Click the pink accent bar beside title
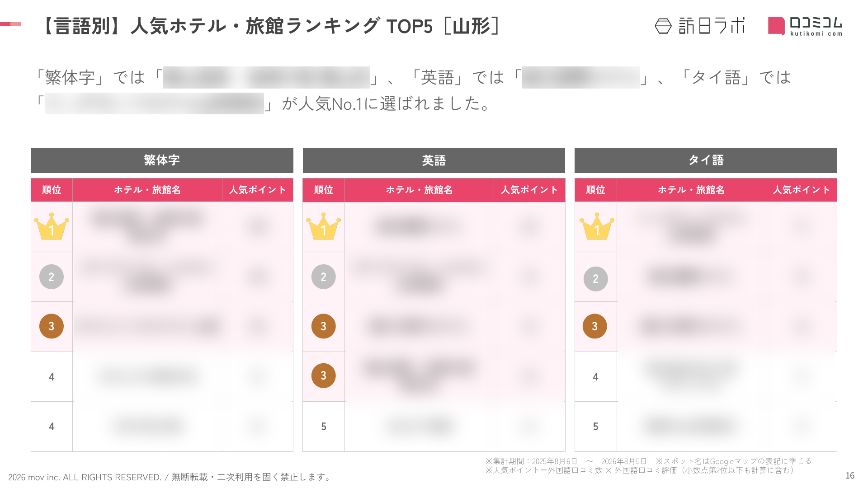This screenshot has height=488, width=868. [10, 24]
